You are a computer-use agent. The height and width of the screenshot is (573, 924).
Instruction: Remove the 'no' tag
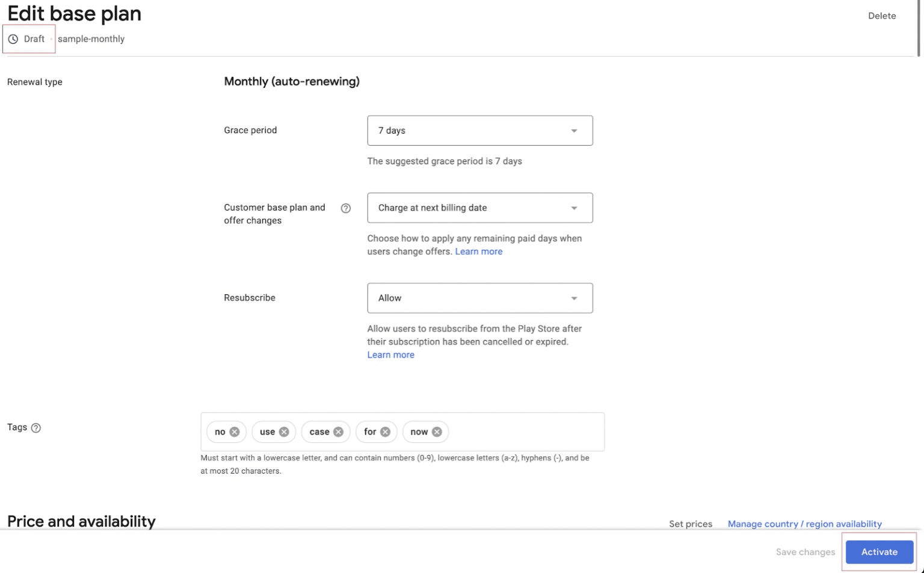pos(235,432)
